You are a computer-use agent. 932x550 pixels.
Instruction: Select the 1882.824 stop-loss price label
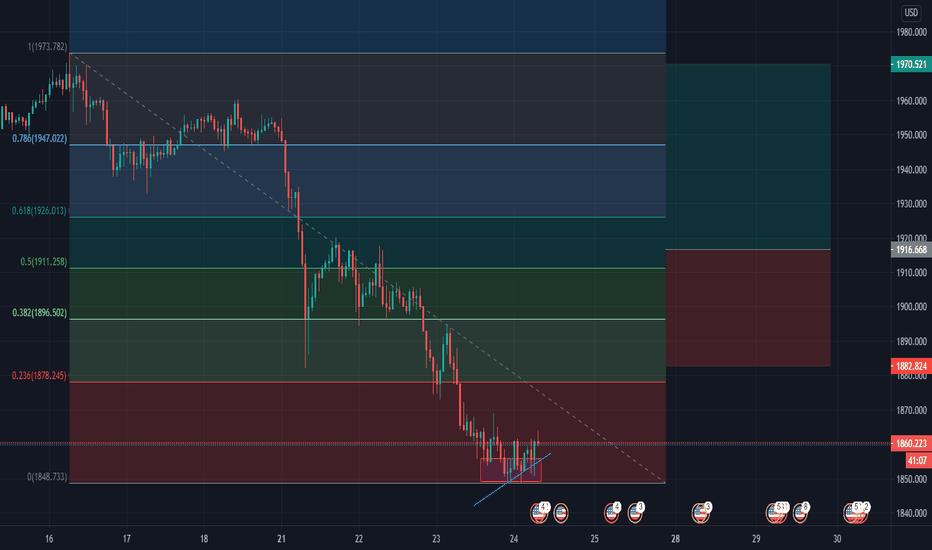pyautogui.click(x=911, y=366)
